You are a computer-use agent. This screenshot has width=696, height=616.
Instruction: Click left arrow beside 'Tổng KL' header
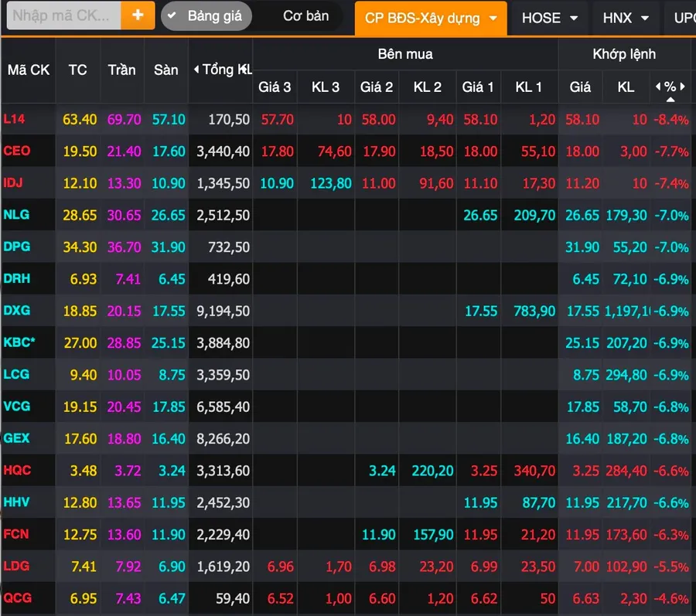tap(196, 70)
